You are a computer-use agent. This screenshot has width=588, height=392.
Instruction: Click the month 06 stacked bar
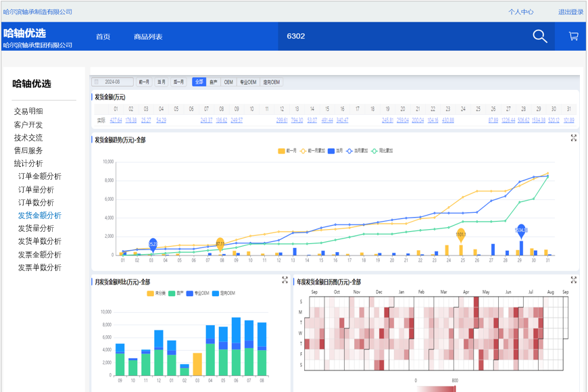(237, 347)
